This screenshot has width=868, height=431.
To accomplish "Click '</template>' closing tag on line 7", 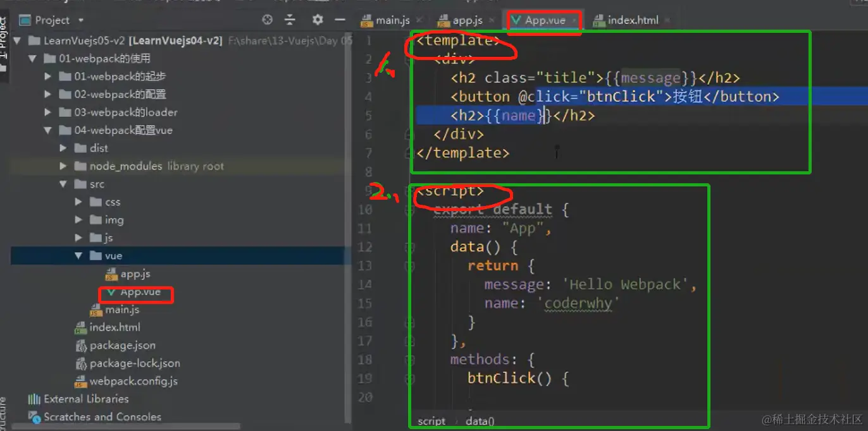I will coord(462,153).
